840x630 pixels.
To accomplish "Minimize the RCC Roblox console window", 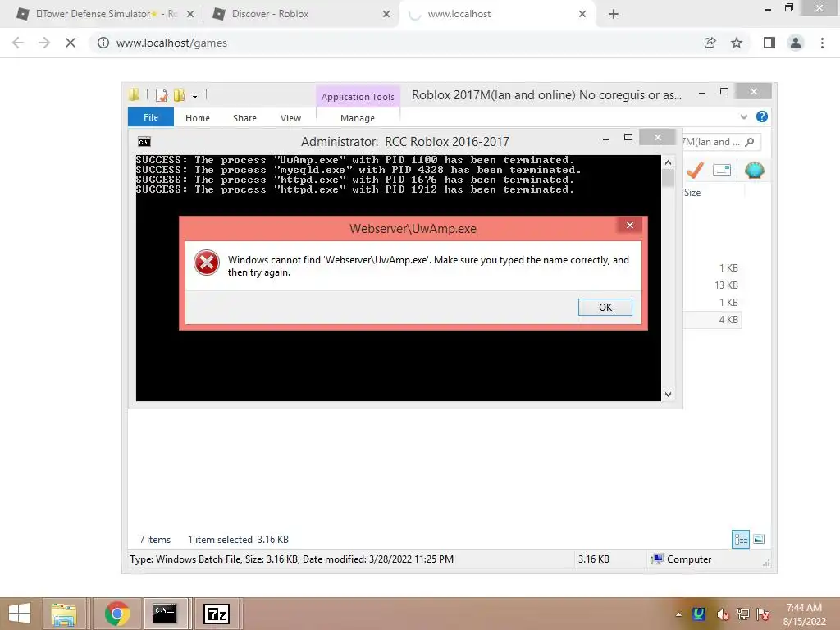I will click(606, 138).
